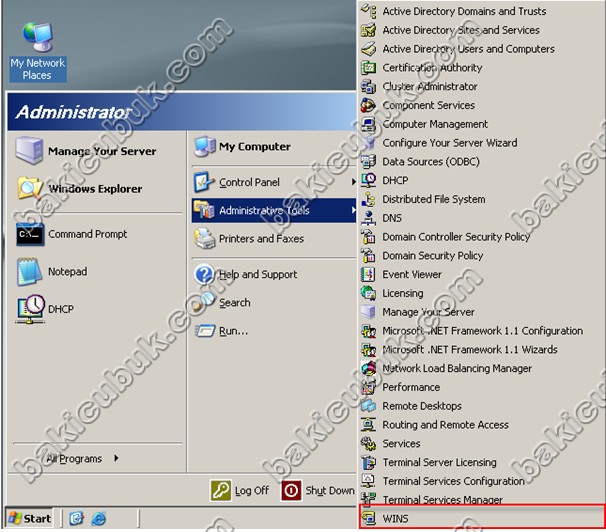The height and width of the screenshot is (532, 606).
Task: Open Routing and Remote Access icon
Action: (369, 425)
